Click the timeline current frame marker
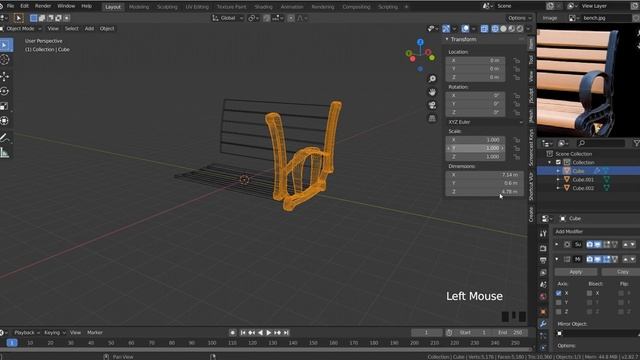 [12, 343]
